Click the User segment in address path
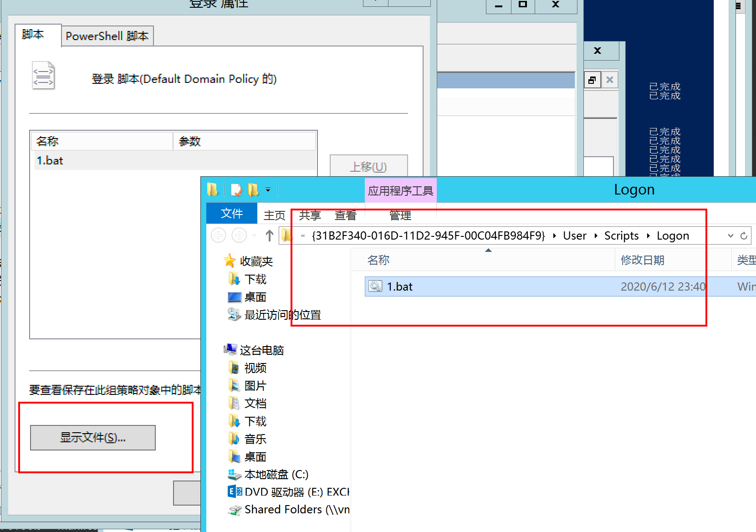This screenshot has height=532, width=756. tap(574, 235)
